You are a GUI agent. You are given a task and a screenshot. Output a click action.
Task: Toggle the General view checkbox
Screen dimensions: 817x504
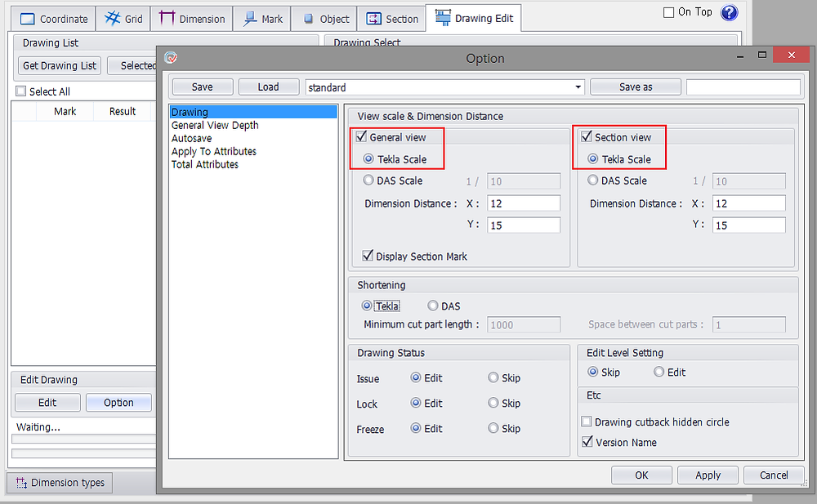point(361,136)
